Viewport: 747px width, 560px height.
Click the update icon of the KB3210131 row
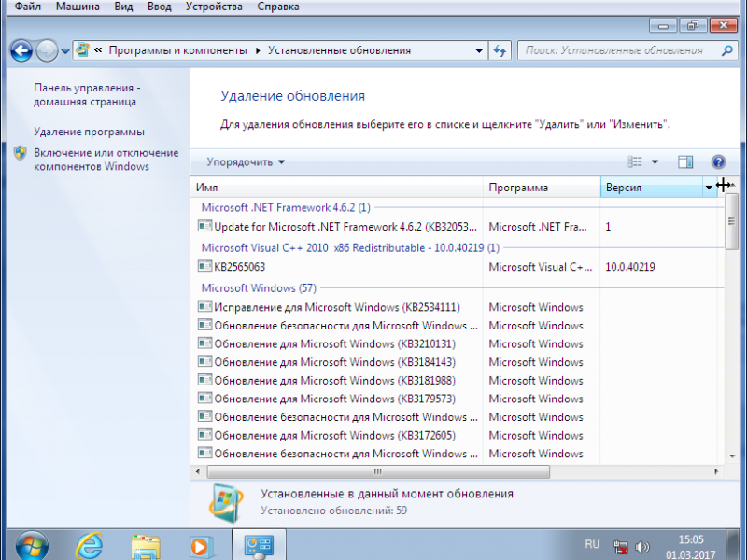coord(204,343)
